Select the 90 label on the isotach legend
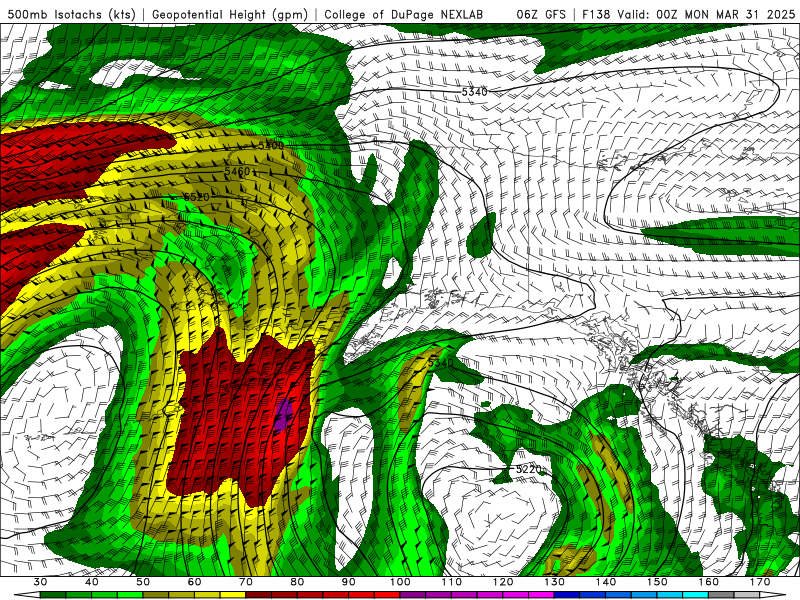800x600 pixels. 349,582
